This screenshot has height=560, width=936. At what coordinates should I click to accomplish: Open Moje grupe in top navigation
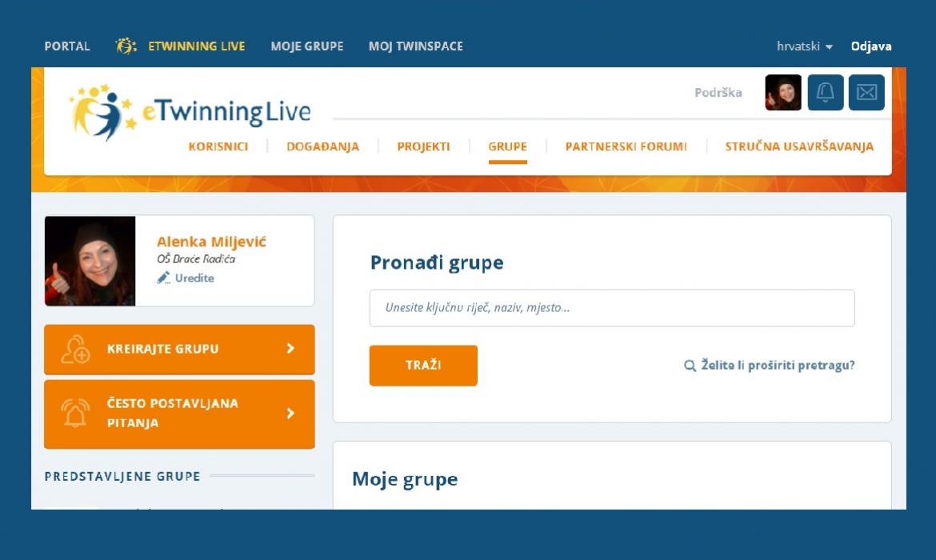click(x=307, y=46)
